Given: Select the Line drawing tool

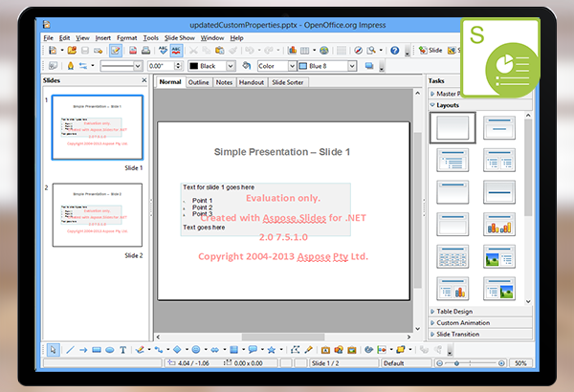Looking at the screenshot, I should (70, 350).
